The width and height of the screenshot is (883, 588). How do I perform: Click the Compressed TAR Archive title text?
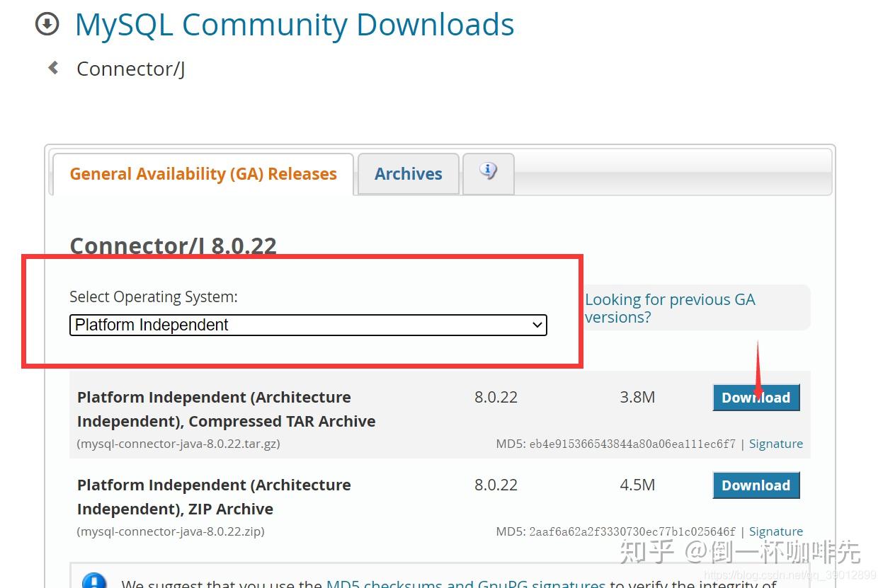point(227,409)
